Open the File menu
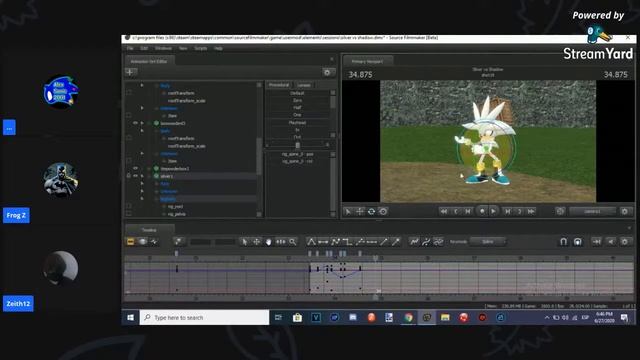 pos(130,48)
